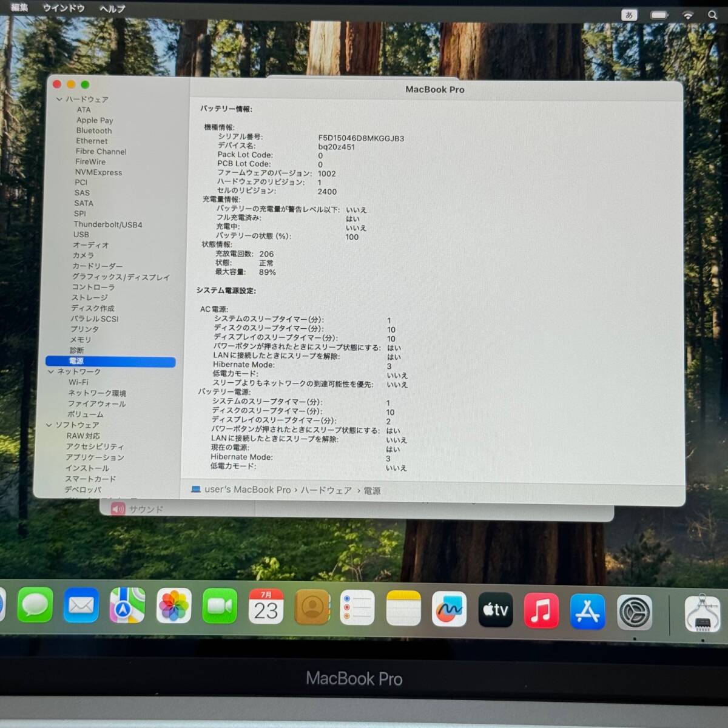Open the Wi-Fi menu bar icon
This screenshot has width=728, height=728.
click(688, 15)
